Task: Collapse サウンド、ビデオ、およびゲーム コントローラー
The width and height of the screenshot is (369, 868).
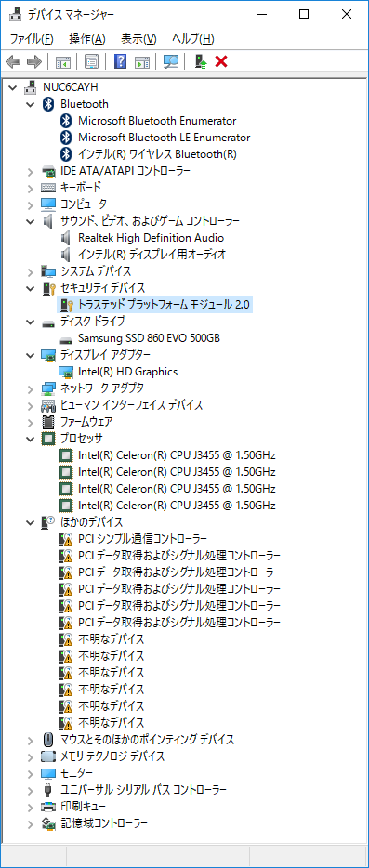Action: (31, 221)
